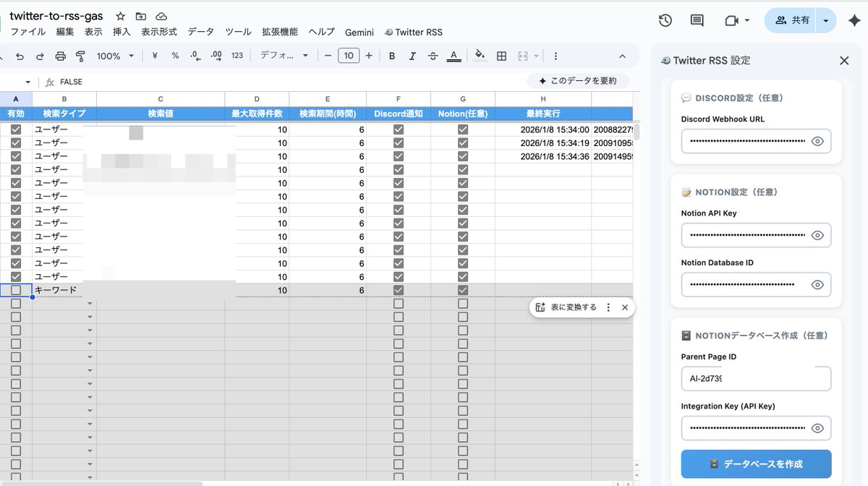Expand the Meet camera dropdown arrow

[x=747, y=20]
